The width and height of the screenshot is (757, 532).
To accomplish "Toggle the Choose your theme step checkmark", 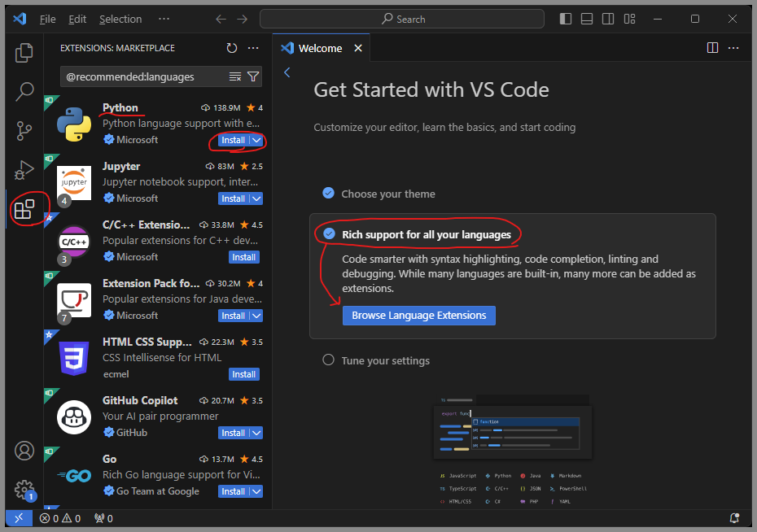I will [328, 193].
